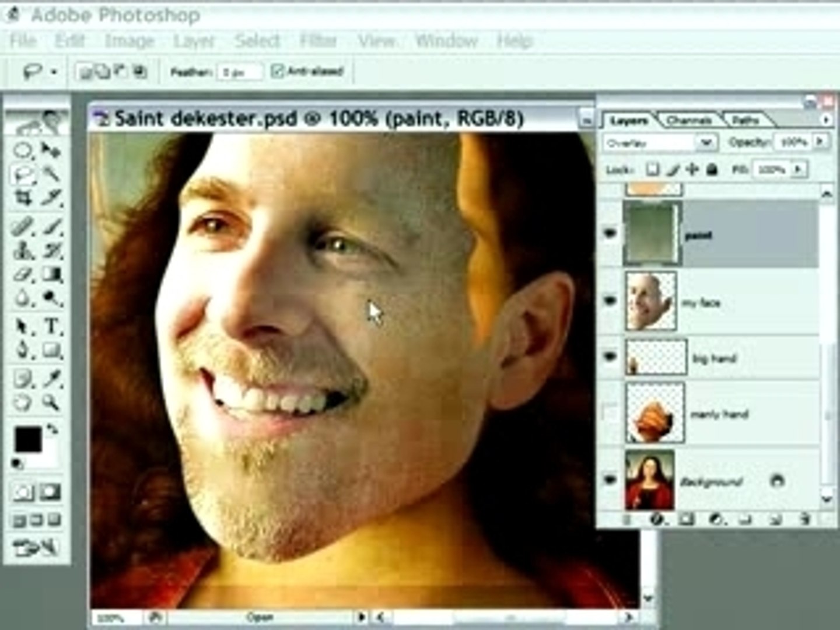840x630 pixels.
Task: Click the create new layer icon
Action: 775,519
